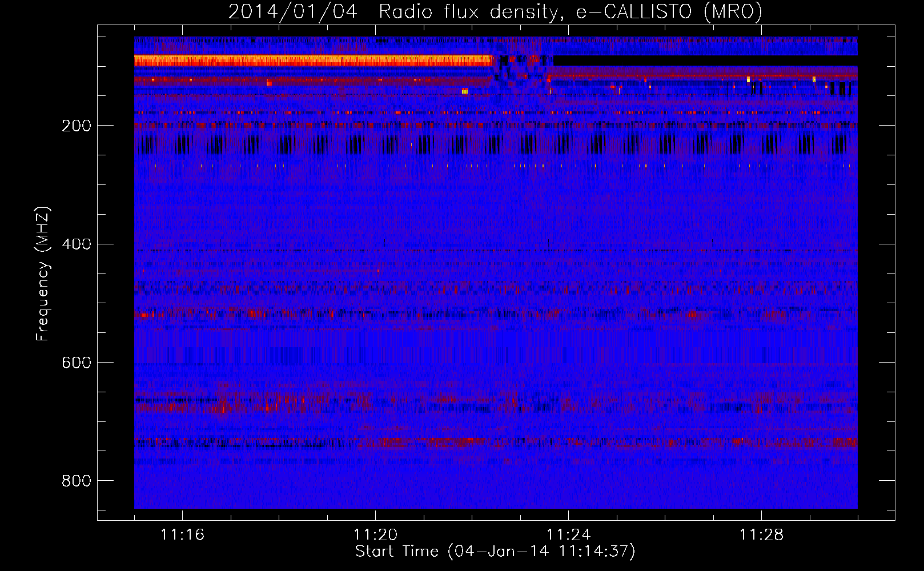Click the 11:16 time tick label

(x=182, y=534)
